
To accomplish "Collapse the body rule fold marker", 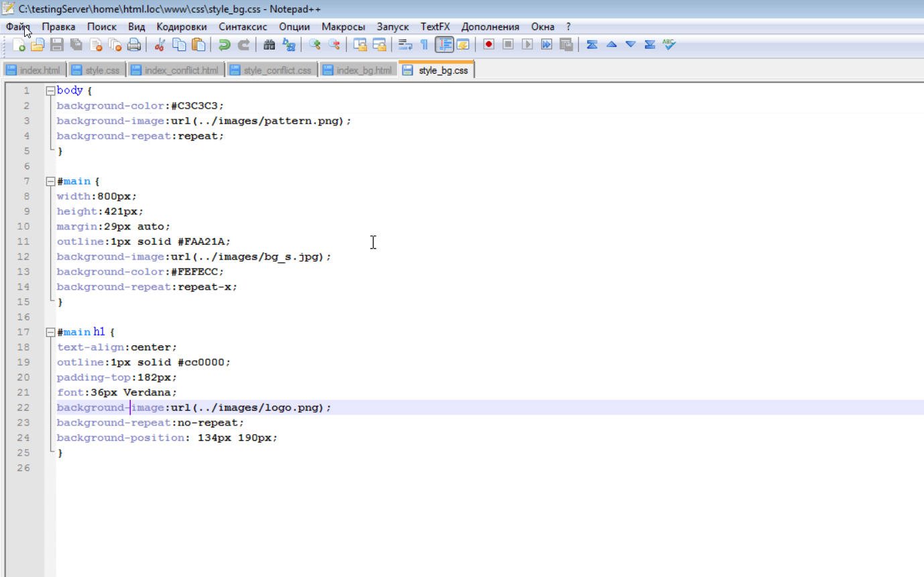I will [50, 91].
